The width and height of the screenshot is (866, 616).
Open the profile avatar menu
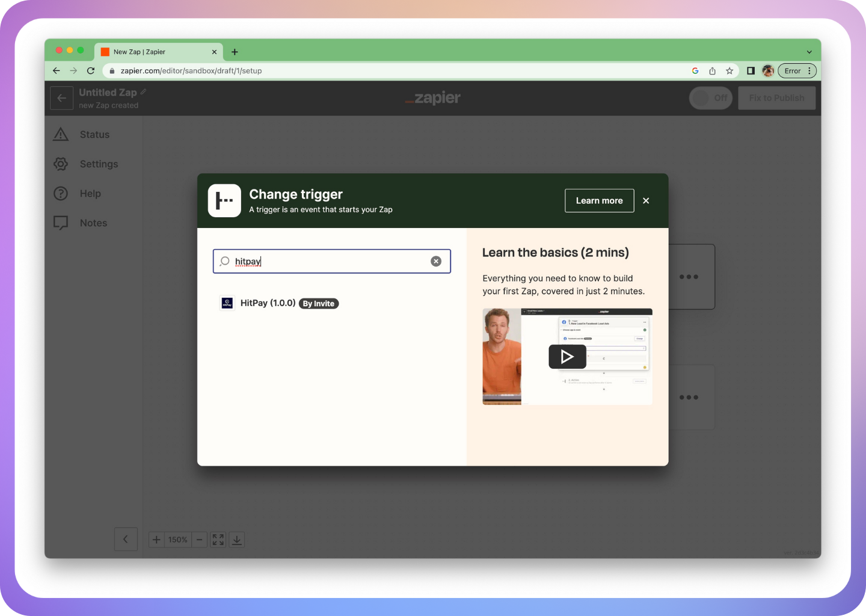point(768,71)
